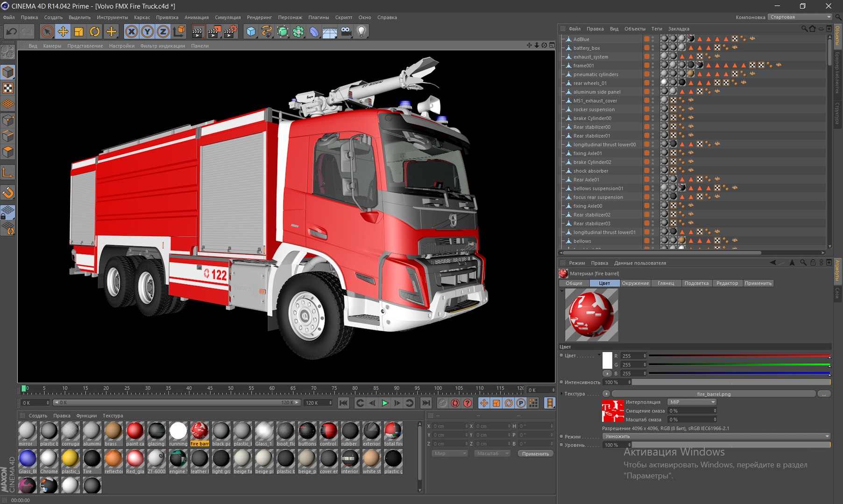843x504 pixels.
Task: Toggle the parameter P keyframe button
Action: 521,403
